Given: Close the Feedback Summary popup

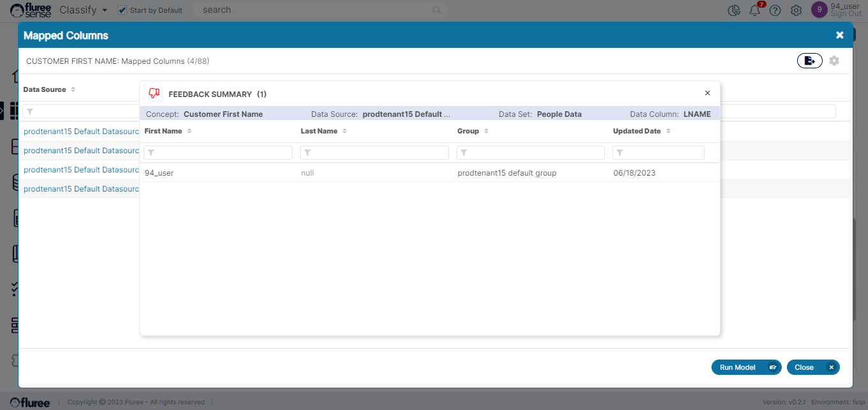Looking at the screenshot, I should (707, 93).
